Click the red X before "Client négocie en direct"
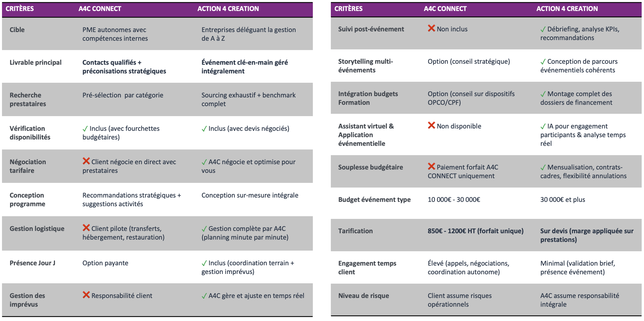644x321 pixels. pyautogui.click(x=86, y=161)
